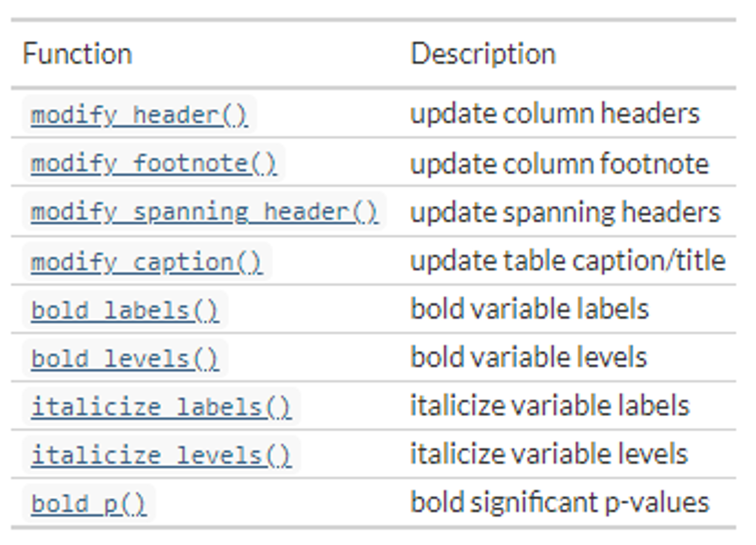
Task: Click the Function column header
Action: [x=77, y=54]
